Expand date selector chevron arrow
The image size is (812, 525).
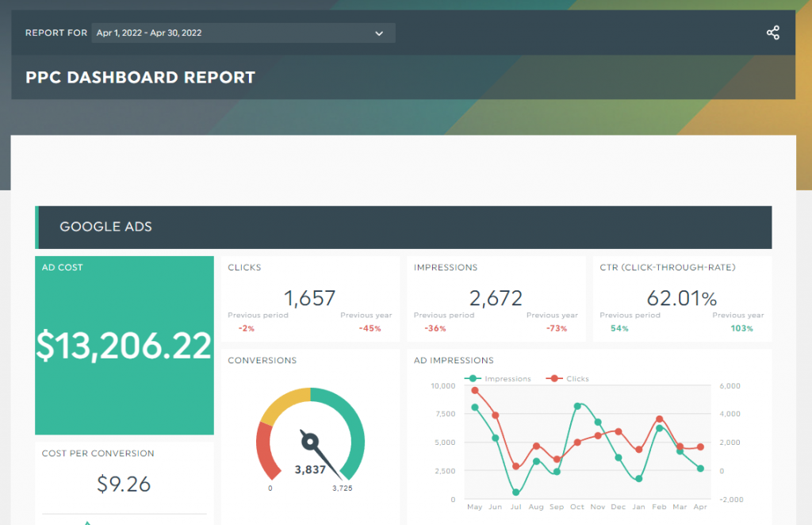pos(379,33)
